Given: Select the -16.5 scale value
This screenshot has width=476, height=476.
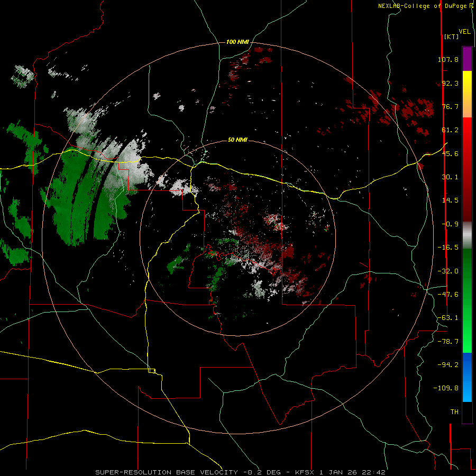Looking at the screenshot, I should click(x=448, y=248).
